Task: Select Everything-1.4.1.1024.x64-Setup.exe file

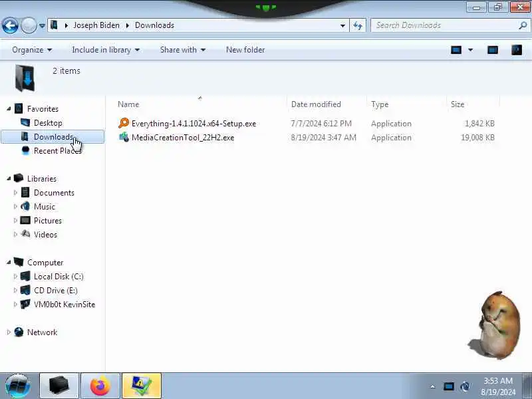Action: tap(194, 124)
